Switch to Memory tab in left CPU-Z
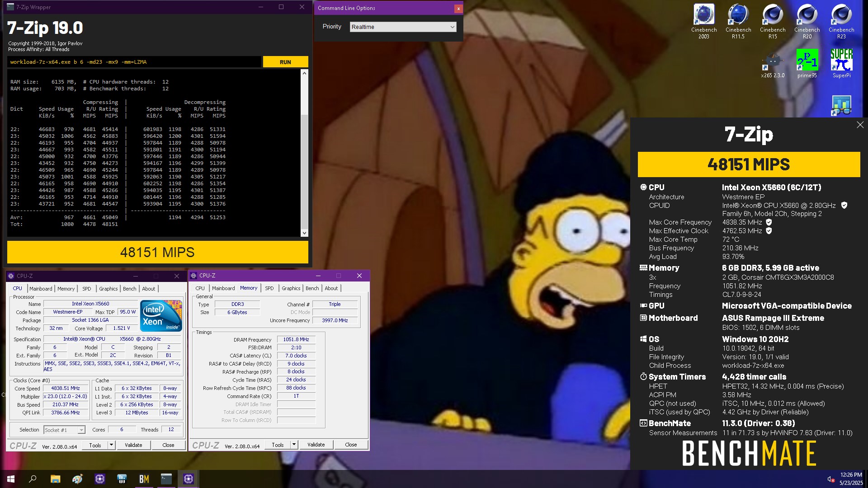Image resolution: width=868 pixels, height=488 pixels. click(66, 289)
